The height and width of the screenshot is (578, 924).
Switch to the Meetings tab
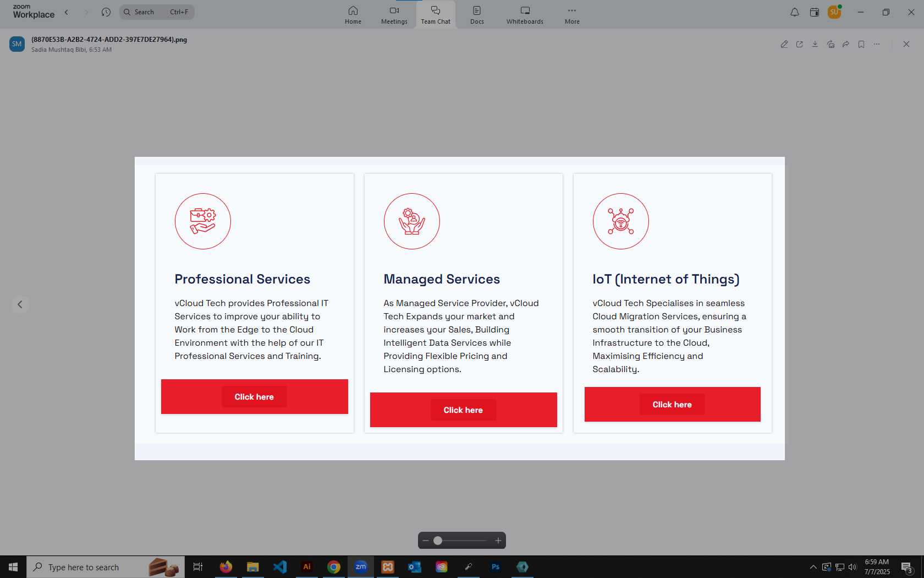pos(394,15)
